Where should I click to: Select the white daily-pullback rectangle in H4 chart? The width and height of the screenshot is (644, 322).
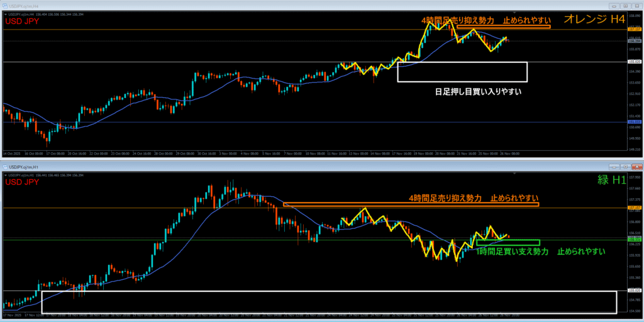[x=462, y=72]
